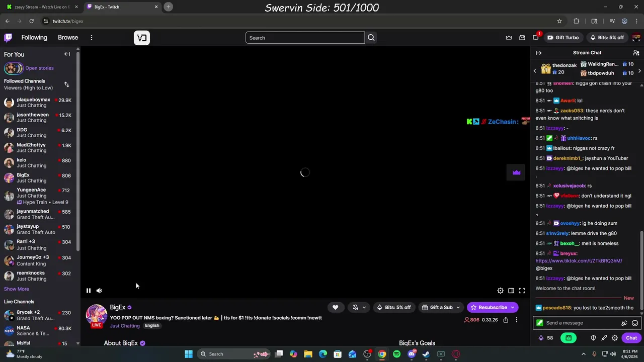Click Gift Turbo button in header

(563, 38)
